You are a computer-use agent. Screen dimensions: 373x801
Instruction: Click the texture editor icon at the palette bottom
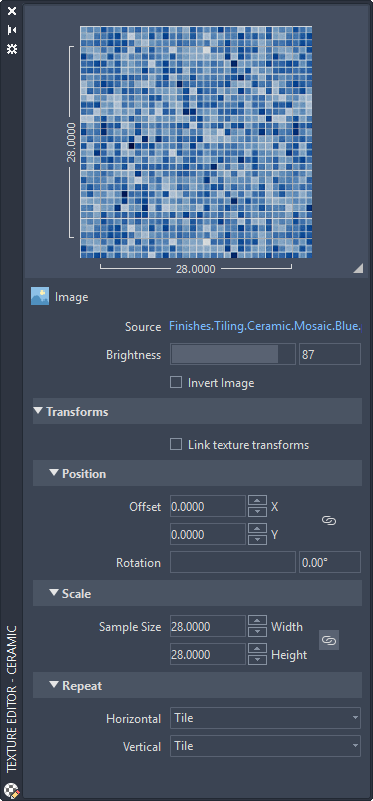pos(11,790)
